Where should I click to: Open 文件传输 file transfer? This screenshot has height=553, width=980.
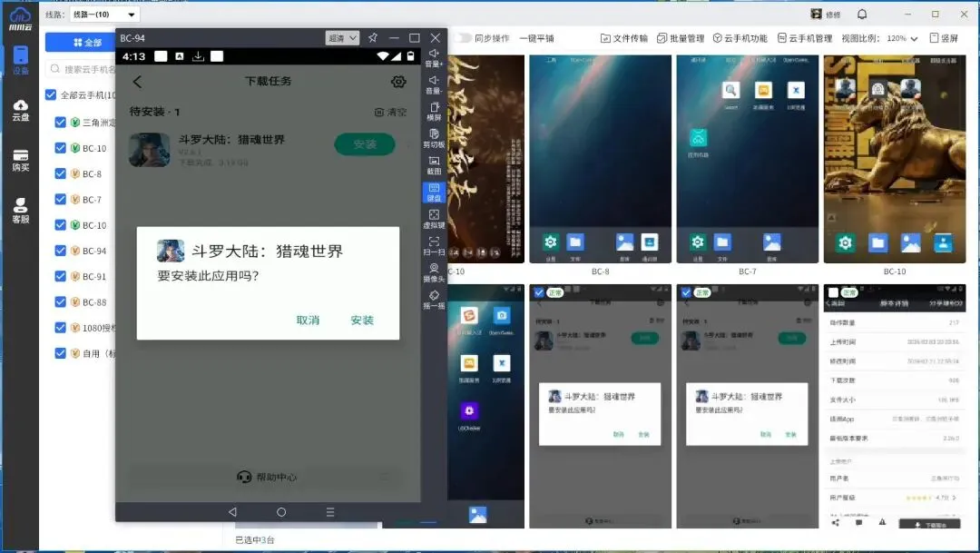tap(623, 38)
